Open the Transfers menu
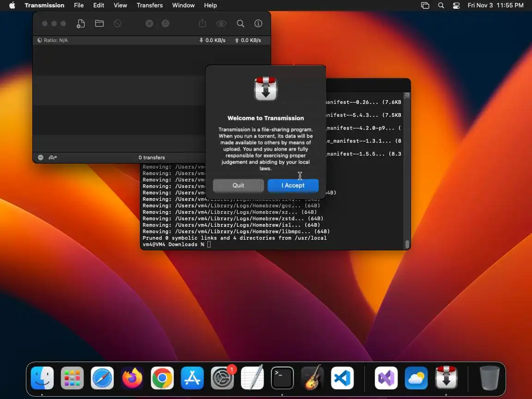 (150, 6)
